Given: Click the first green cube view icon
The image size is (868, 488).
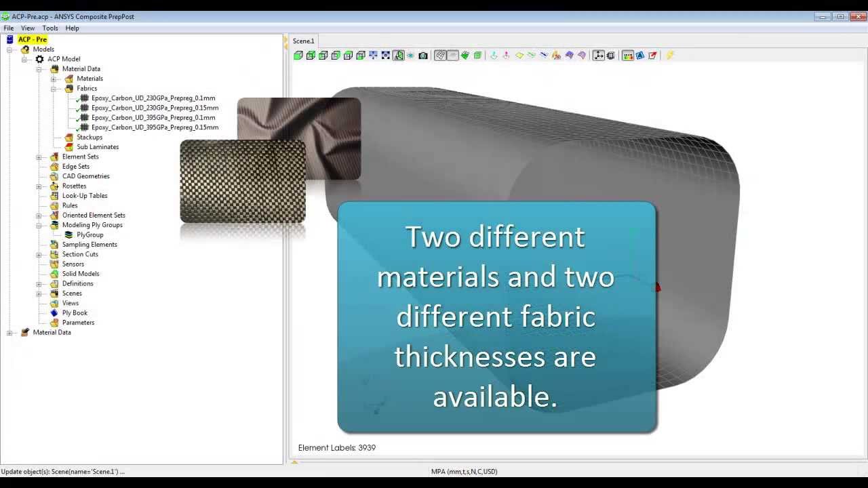Looking at the screenshot, I should 298,56.
